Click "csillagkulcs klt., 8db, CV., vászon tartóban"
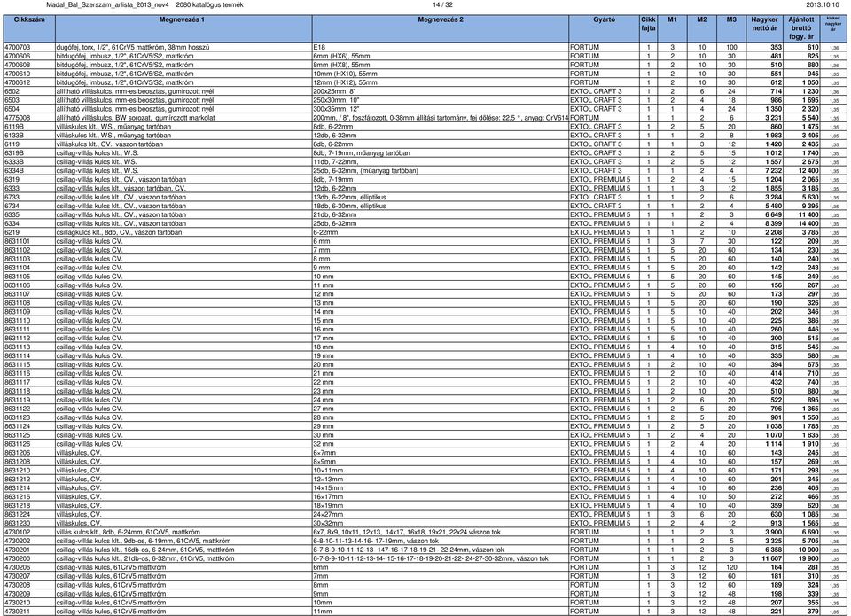Image resolution: width=851 pixels, height=616 pixels. pos(119,232)
